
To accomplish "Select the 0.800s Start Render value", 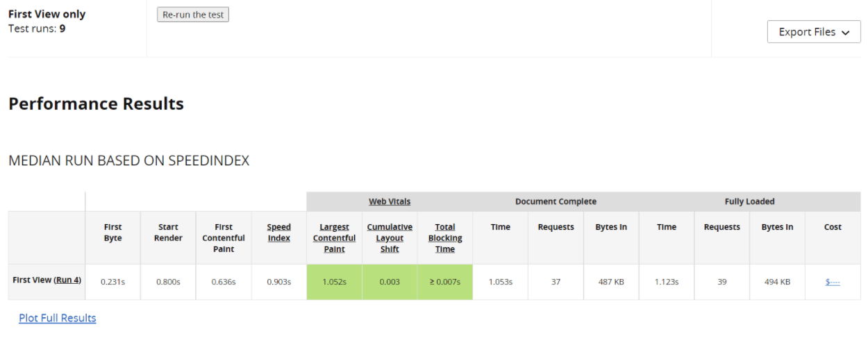I will pyautogui.click(x=168, y=282).
